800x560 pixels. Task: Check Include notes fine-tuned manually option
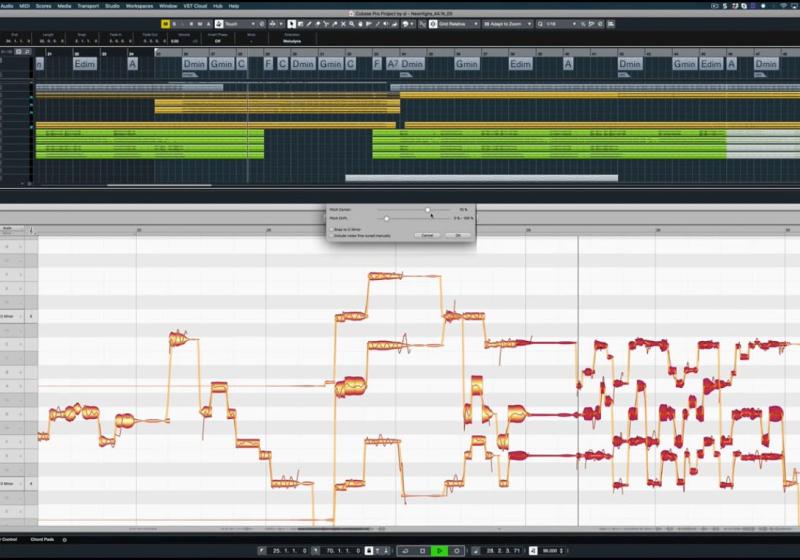pyautogui.click(x=332, y=234)
